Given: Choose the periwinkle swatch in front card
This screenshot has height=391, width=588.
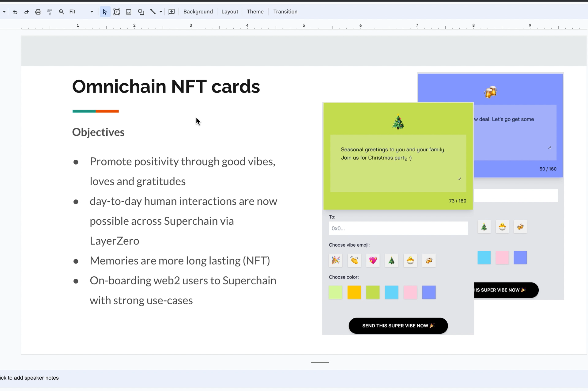Looking at the screenshot, I should (429, 292).
